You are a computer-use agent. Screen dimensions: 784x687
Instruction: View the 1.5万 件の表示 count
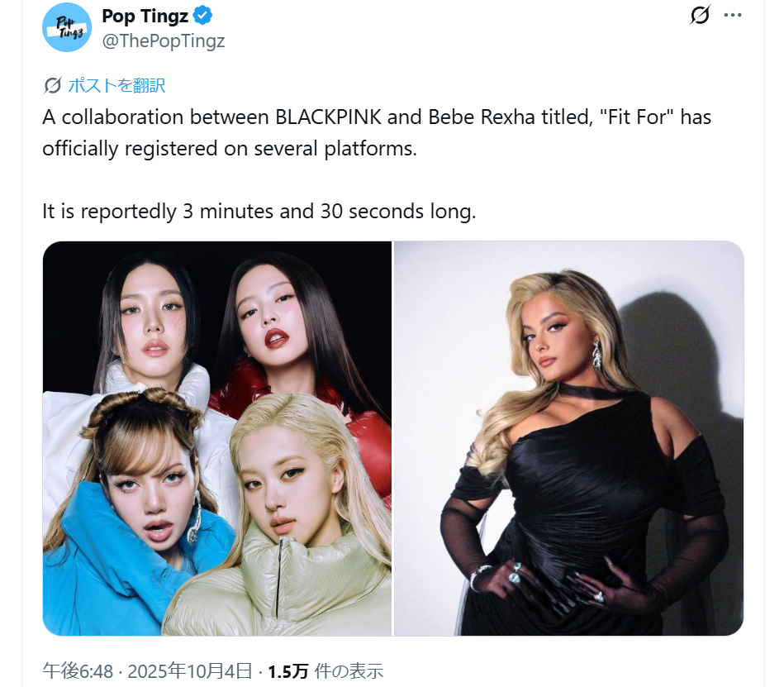coord(325,671)
